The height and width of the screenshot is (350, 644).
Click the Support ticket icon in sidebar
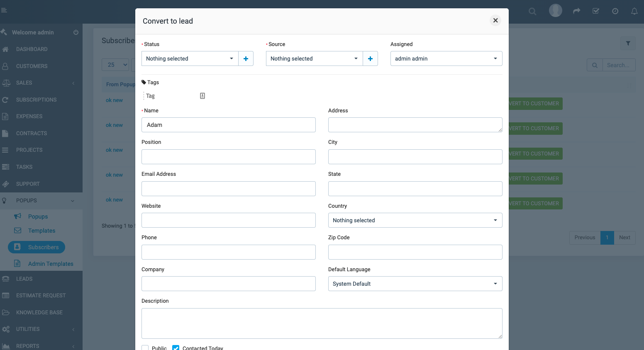coord(5,184)
